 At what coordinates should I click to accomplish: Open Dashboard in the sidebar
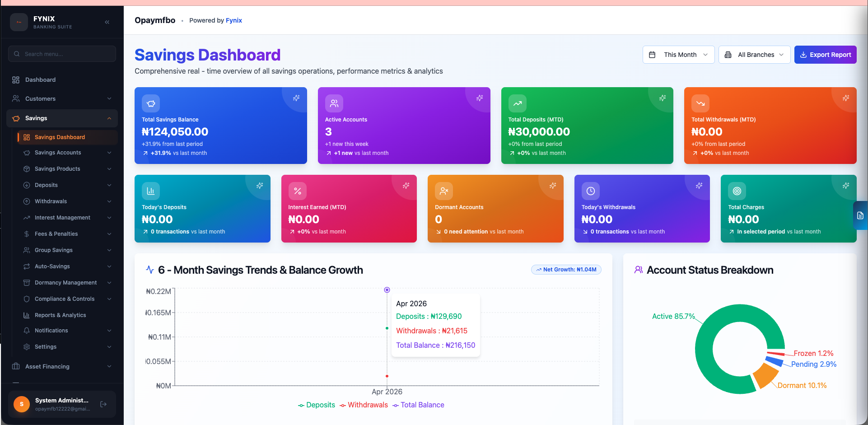point(62,79)
